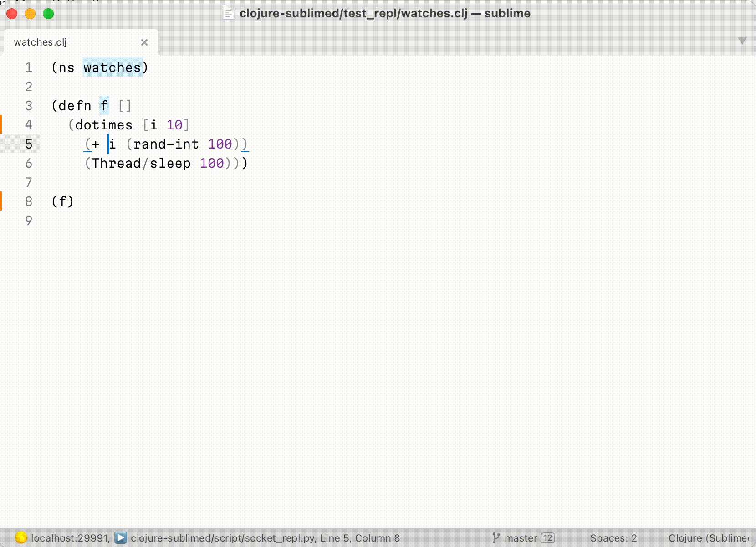Open the Clojure syntax selector
Screen dimensions: 756x547
(x=708, y=538)
